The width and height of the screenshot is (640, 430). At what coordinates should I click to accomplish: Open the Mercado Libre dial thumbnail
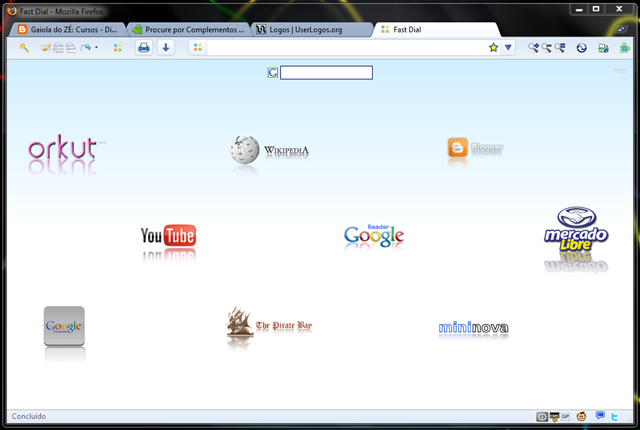tap(576, 239)
